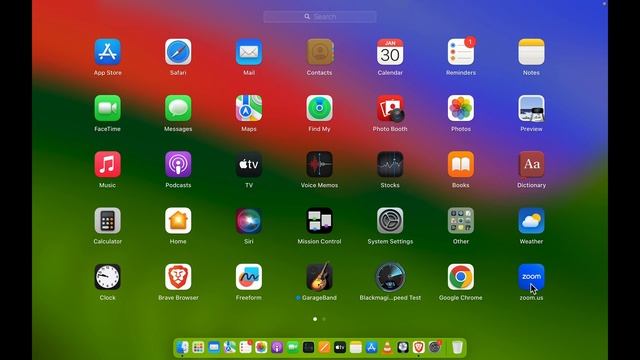
Task: Launch the Books app
Action: (461, 164)
